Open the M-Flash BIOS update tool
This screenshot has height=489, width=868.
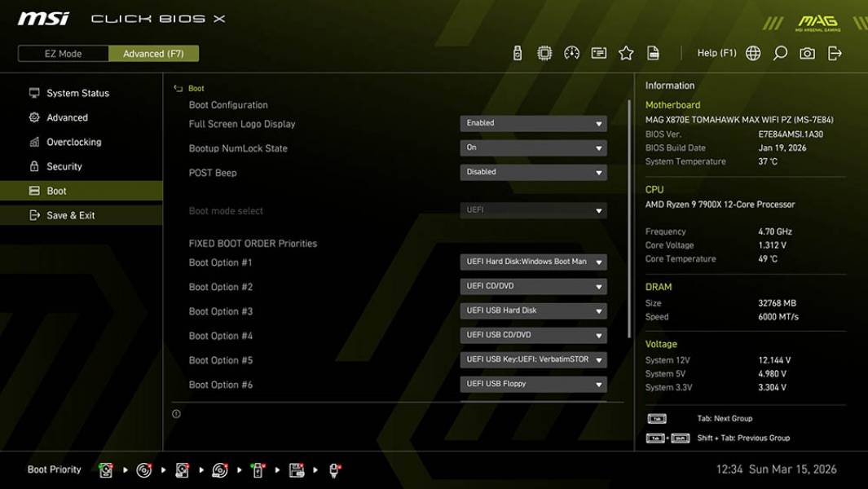point(516,52)
